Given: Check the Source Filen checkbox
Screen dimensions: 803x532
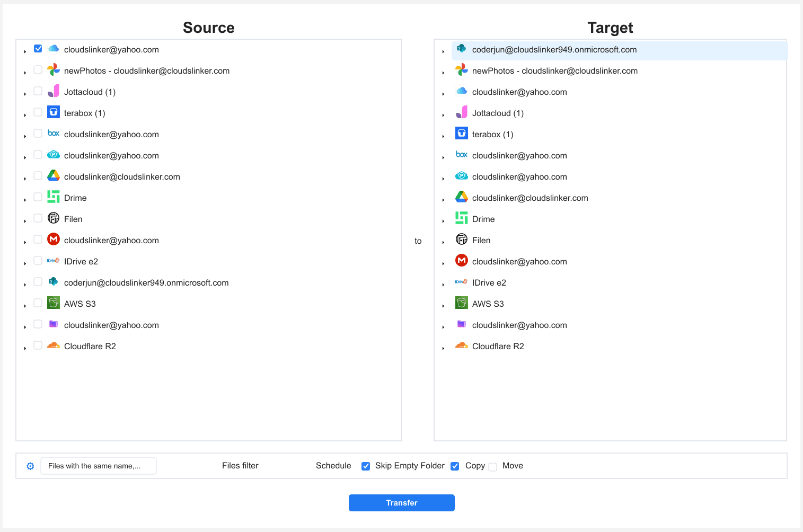Looking at the screenshot, I should (x=38, y=218).
